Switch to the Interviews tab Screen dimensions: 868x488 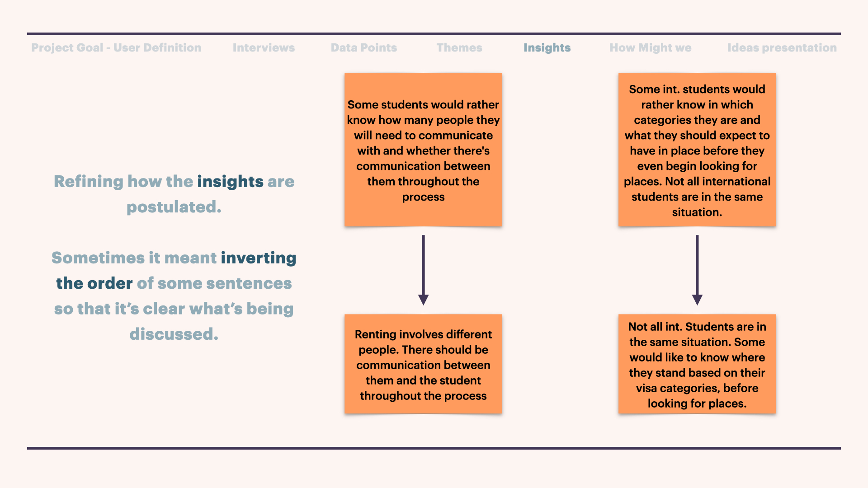pyautogui.click(x=264, y=47)
